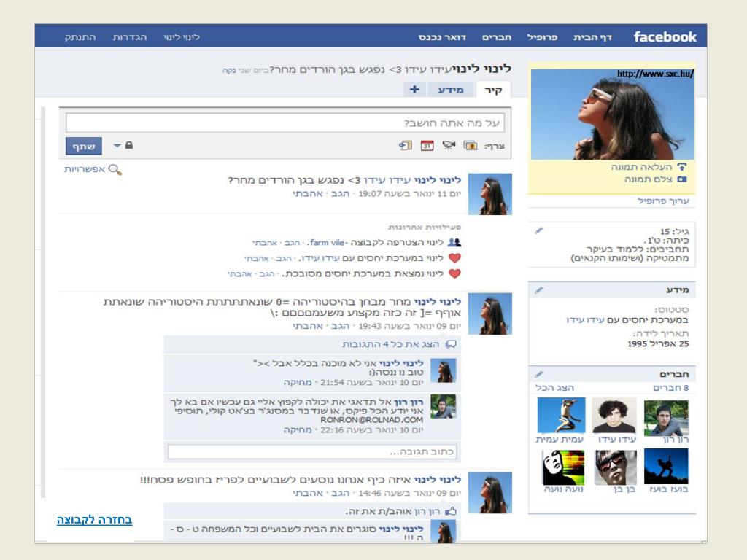Screen dimensions: 747x560
Task: Click עידו עידו link in the סטטוס info
Action: click(x=585, y=320)
